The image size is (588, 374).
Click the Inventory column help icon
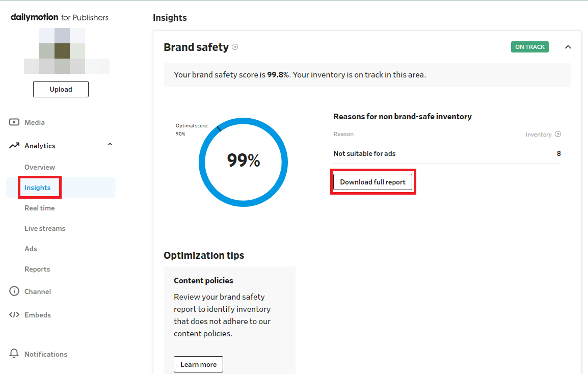click(x=558, y=135)
